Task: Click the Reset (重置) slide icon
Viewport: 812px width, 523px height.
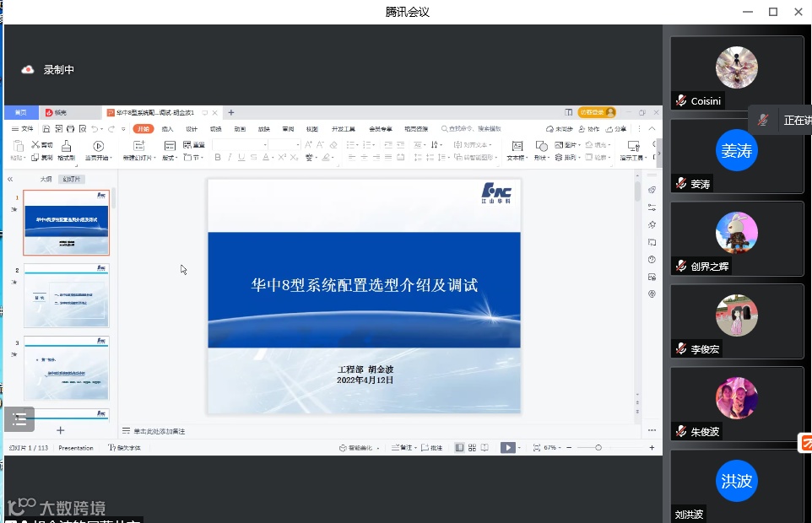Action: point(187,144)
